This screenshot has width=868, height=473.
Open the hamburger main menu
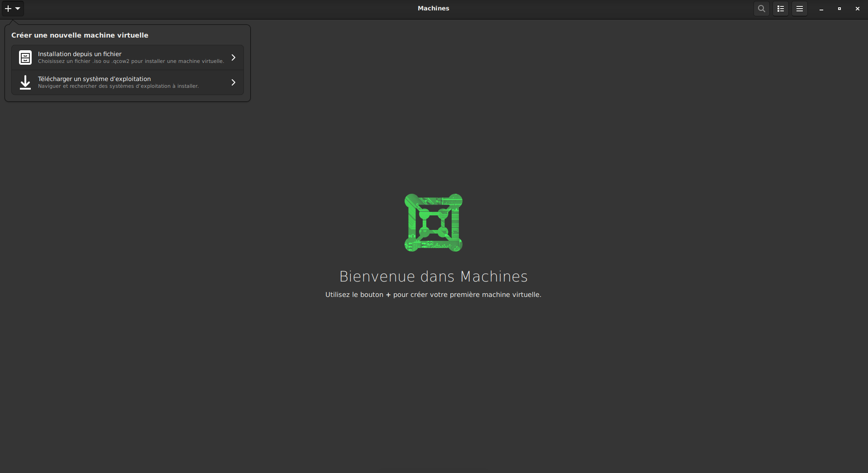[800, 8]
